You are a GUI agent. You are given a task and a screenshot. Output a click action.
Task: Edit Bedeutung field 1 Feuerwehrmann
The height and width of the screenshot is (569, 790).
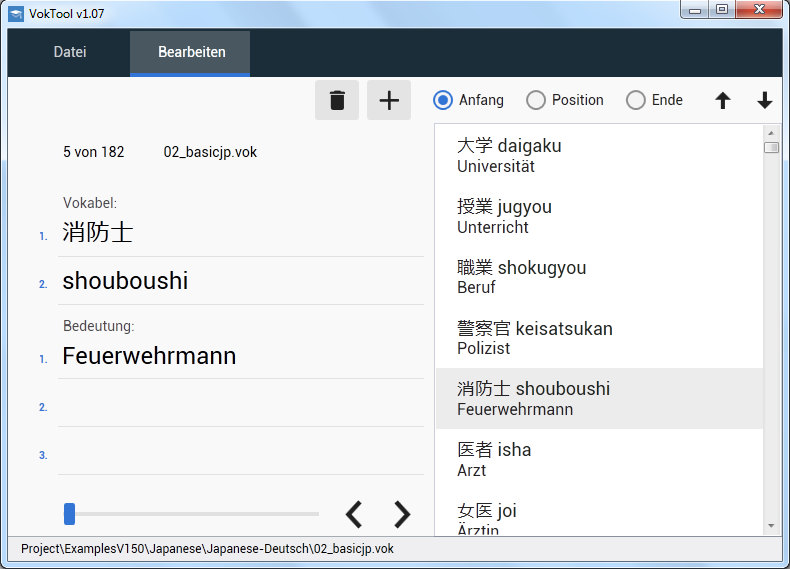(x=241, y=356)
